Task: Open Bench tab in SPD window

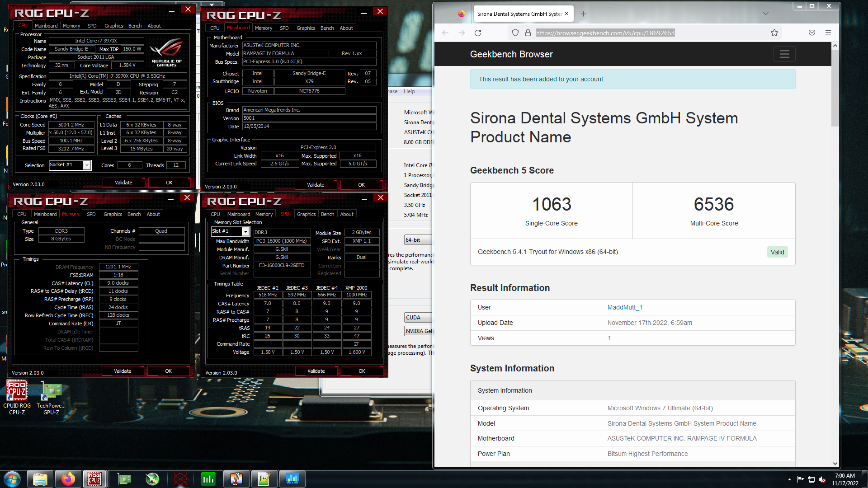Action: (327, 214)
